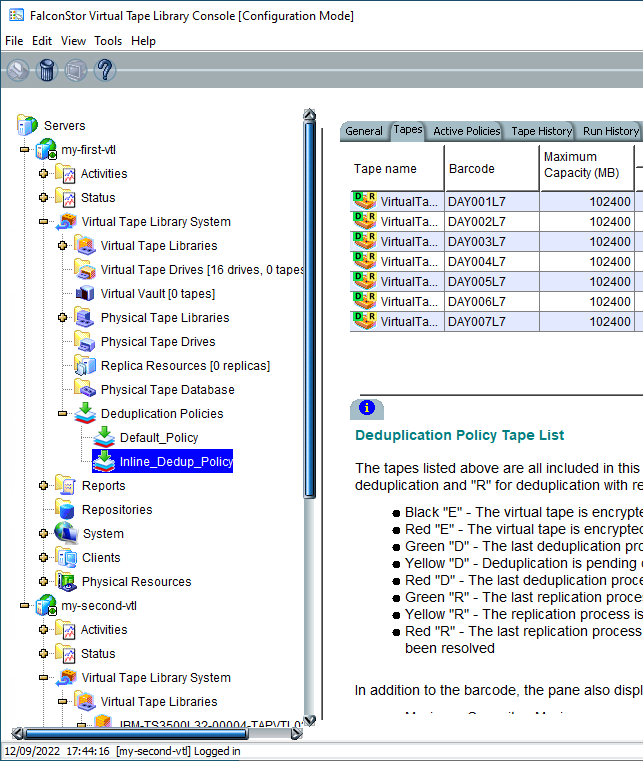Click the Virtual Tape Library System icon under my-first-vtl
Image resolution: width=643 pixels, height=761 pixels.
click(66, 222)
